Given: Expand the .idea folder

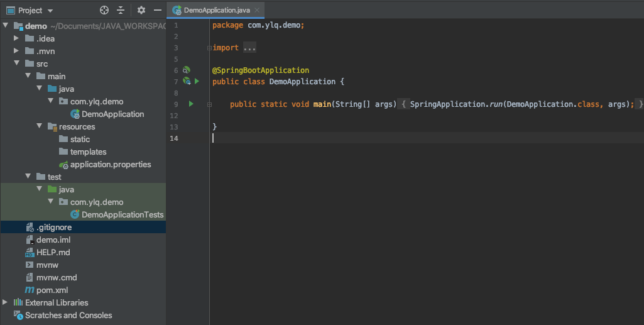Looking at the screenshot, I should 16,38.
